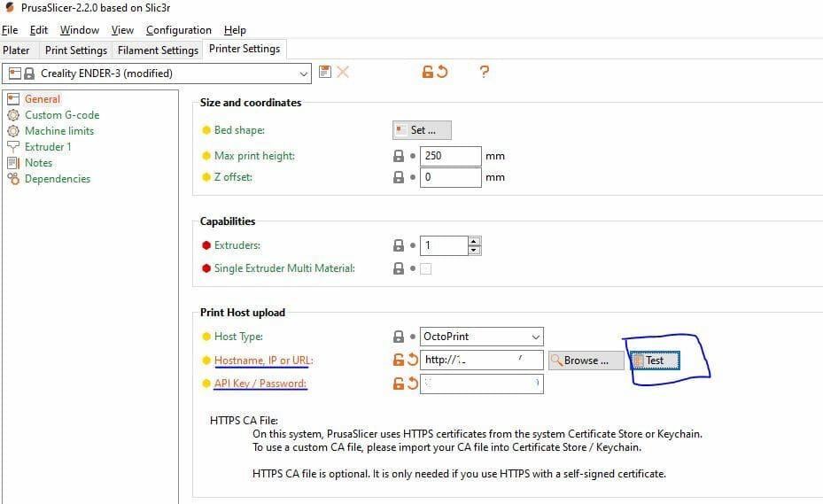This screenshot has height=504, width=823.
Task: Open the Edit menu
Action: pyautogui.click(x=38, y=30)
